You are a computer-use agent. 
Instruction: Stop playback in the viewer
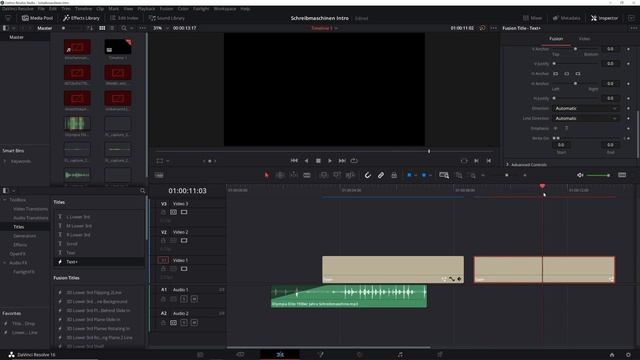point(318,160)
